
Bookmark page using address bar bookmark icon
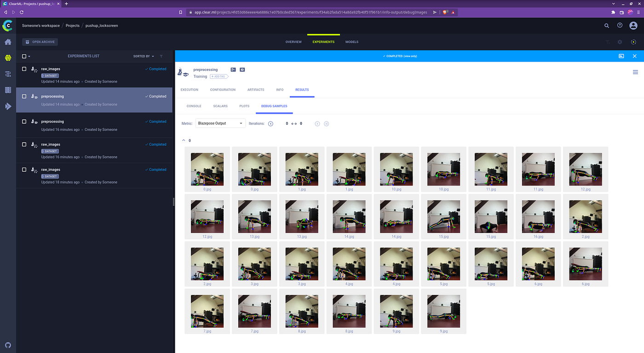pyautogui.click(x=181, y=12)
